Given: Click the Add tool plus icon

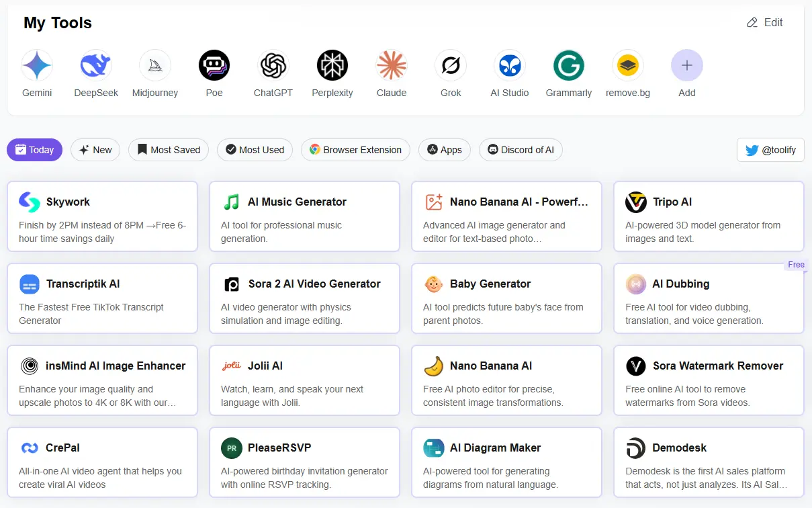Looking at the screenshot, I should [x=687, y=65].
